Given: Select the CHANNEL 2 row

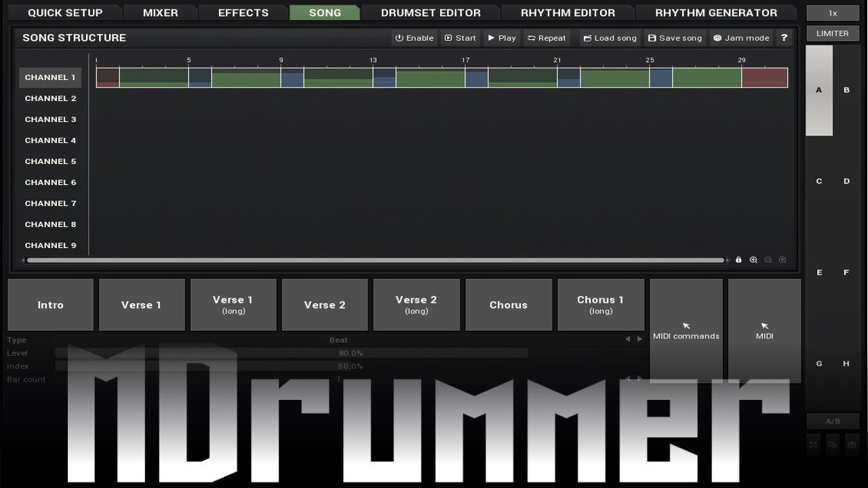Looking at the screenshot, I should coord(50,98).
